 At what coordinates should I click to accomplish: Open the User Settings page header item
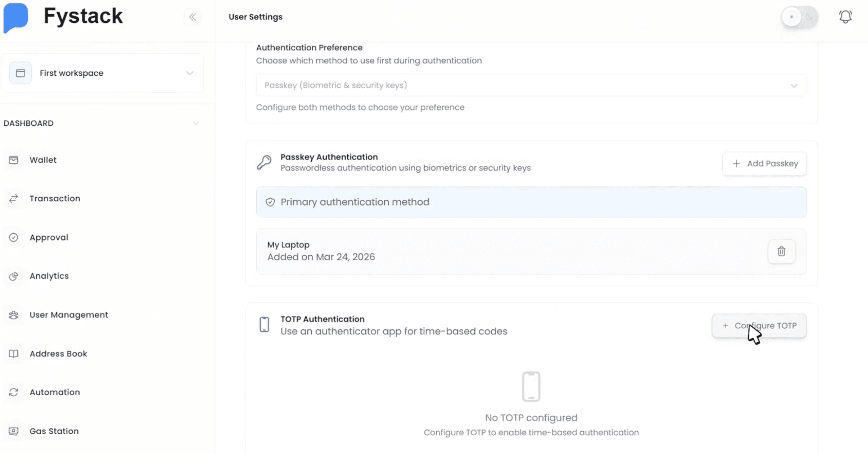tap(255, 17)
